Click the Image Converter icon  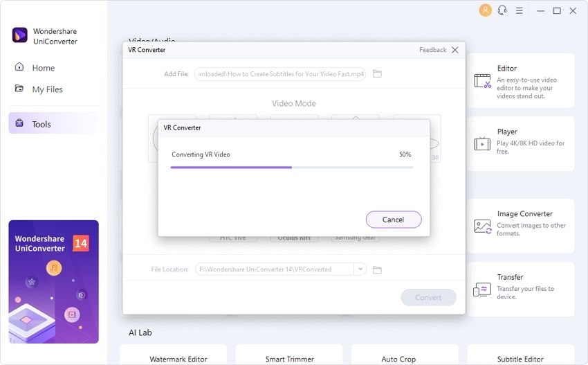482,226
